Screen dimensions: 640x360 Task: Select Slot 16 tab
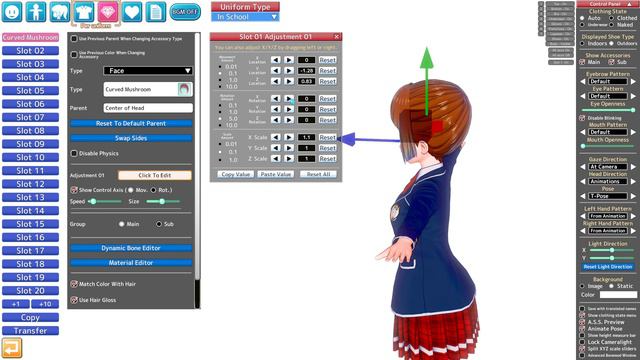pyautogui.click(x=30, y=237)
